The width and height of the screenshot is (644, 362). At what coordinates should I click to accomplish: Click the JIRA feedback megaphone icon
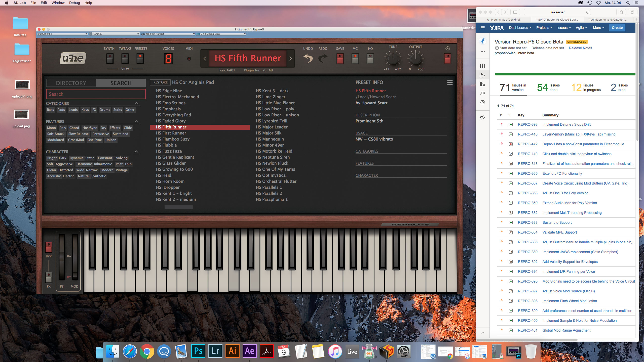(x=483, y=117)
